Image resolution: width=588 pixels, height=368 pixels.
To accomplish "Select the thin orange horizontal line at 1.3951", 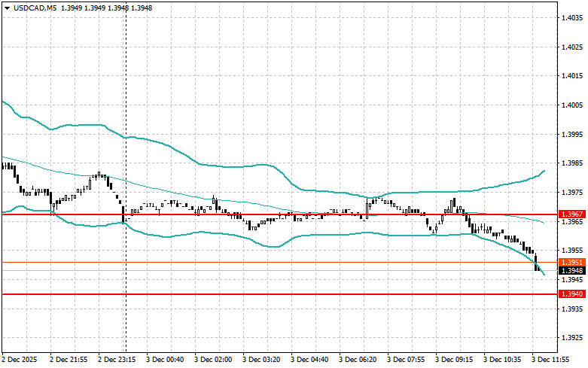I will [x=280, y=263].
